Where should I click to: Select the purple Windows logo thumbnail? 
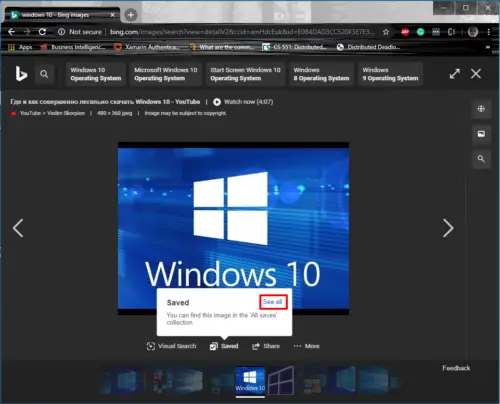(x=281, y=381)
